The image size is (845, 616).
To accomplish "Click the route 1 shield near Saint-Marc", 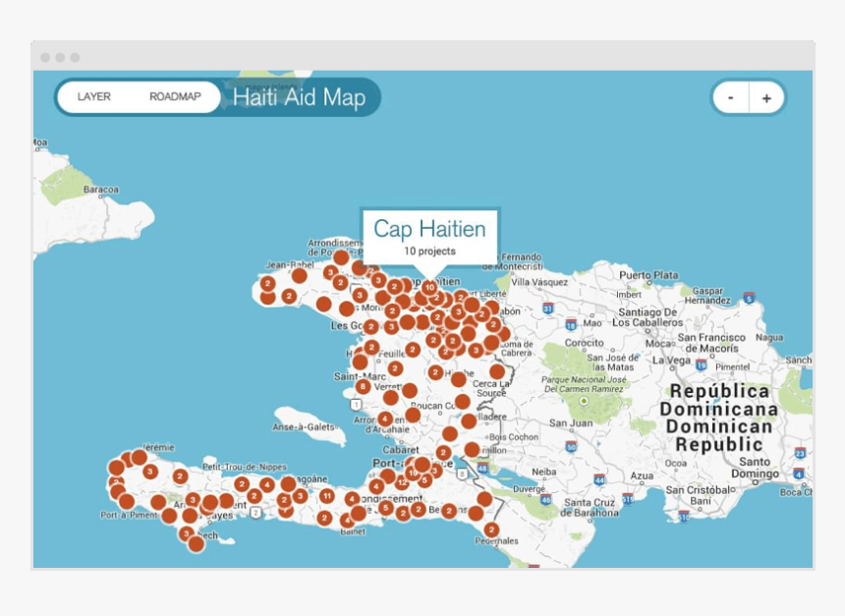I will 356,404.
